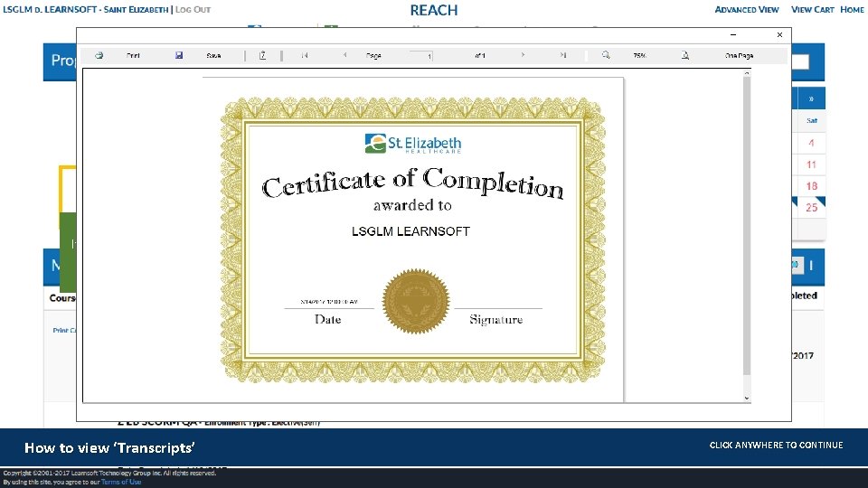868x488 pixels.
Task: Open Advanced View
Action: click(x=747, y=9)
